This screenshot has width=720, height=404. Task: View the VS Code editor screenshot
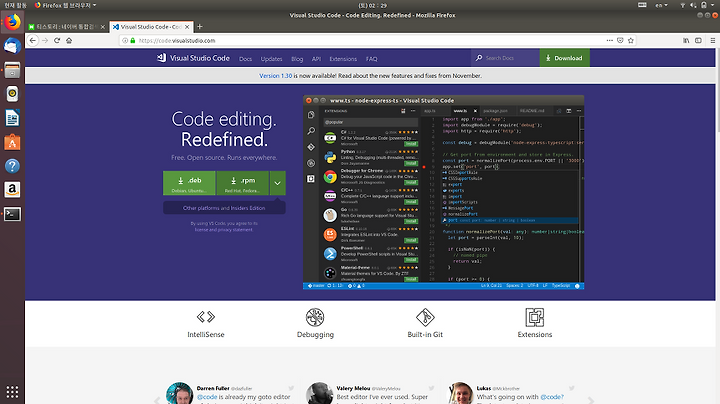444,192
